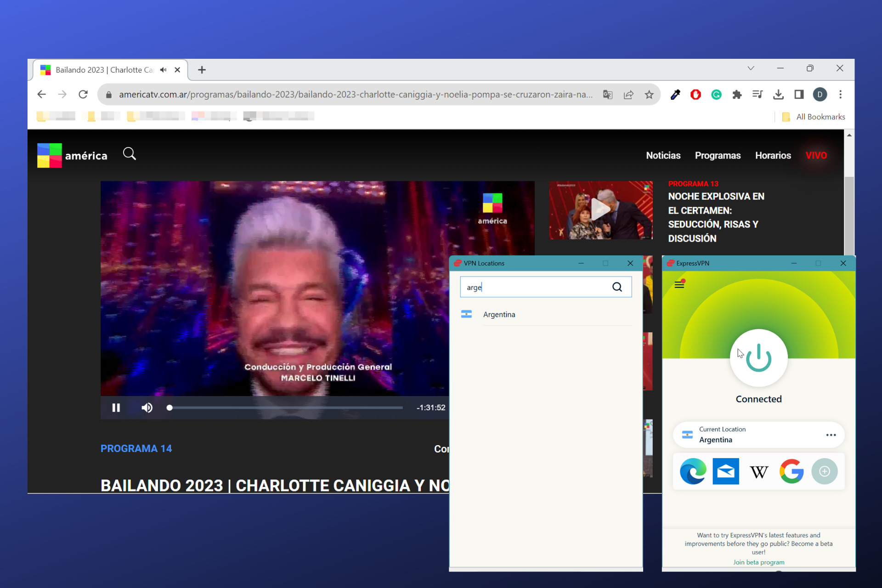Open Programas menu
882x588 pixels.
pos(718,155)
